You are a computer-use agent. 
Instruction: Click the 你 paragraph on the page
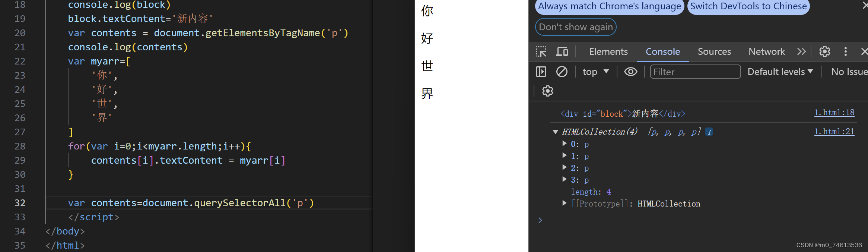pos(427,11)
